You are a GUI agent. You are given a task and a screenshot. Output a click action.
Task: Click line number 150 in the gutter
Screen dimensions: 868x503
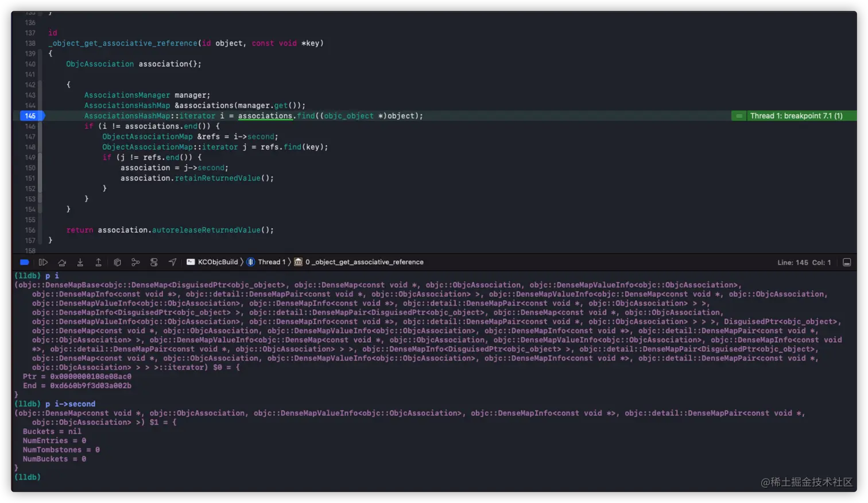click(x=30, y=168)
